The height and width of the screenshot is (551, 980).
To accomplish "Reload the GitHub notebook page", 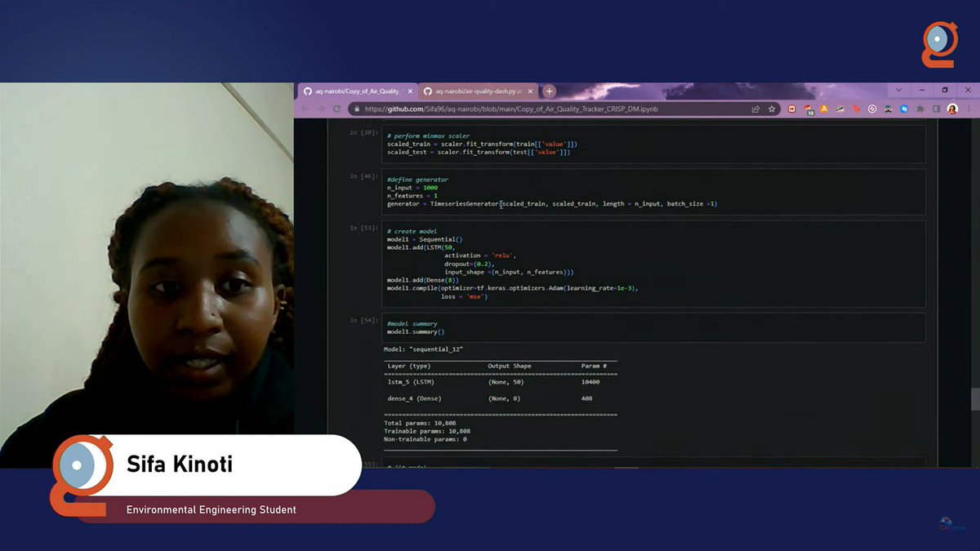I will tap(336, 109).
